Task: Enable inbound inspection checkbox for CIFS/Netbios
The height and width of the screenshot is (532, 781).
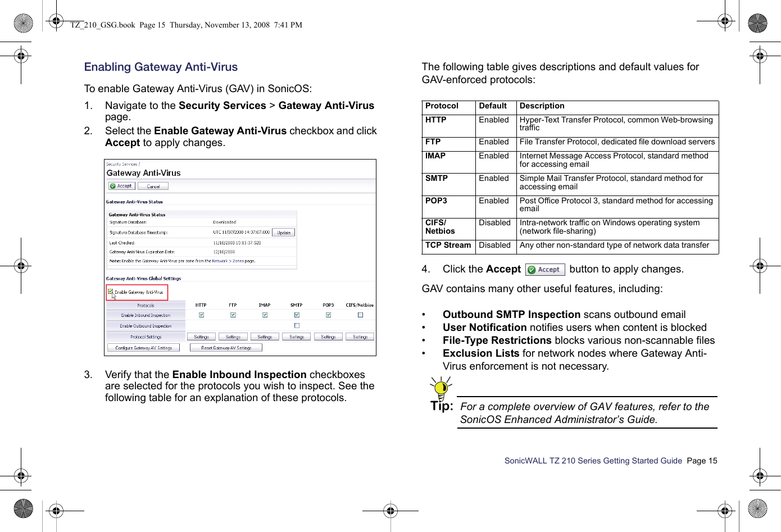Action: click(x=360, y=315)
